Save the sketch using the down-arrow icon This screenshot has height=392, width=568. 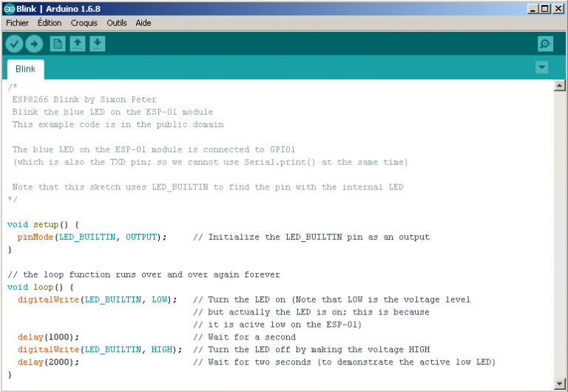click(x=97, y=44)
